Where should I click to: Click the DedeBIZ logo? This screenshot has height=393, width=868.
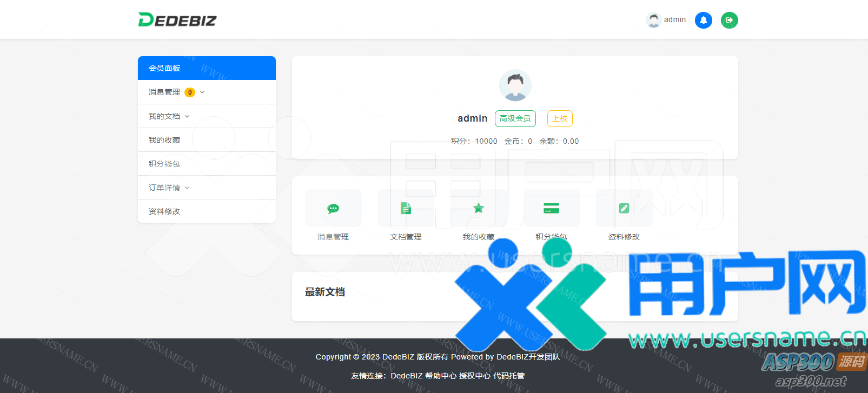(177, 20)
